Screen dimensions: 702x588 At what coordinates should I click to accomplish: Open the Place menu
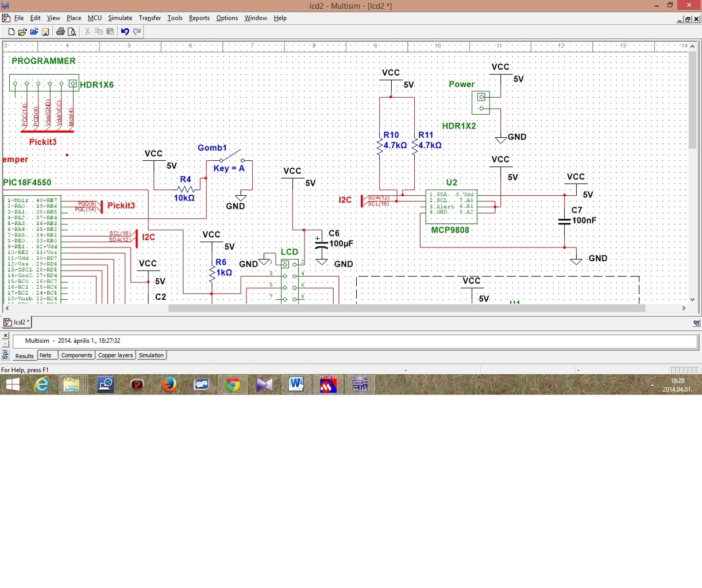click(74, 18)
